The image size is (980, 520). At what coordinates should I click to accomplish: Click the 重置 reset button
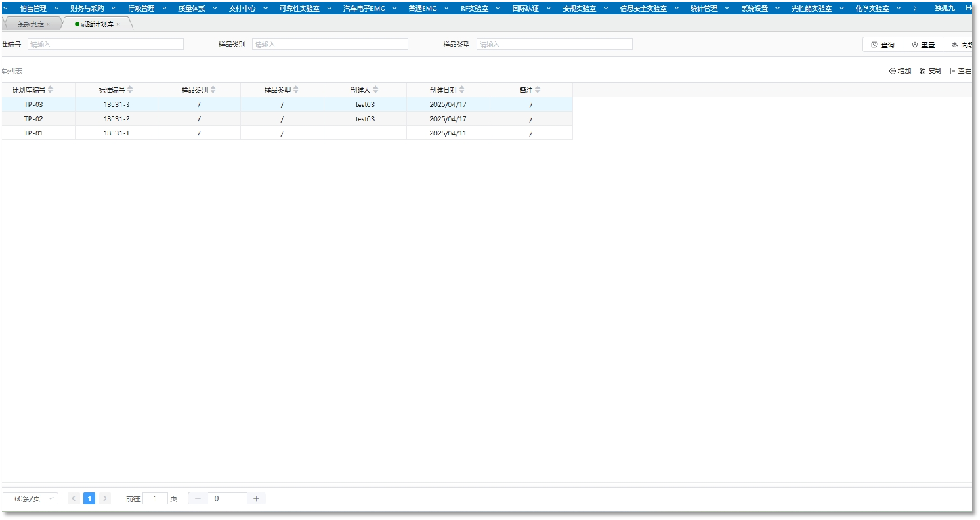pos(923,45)
